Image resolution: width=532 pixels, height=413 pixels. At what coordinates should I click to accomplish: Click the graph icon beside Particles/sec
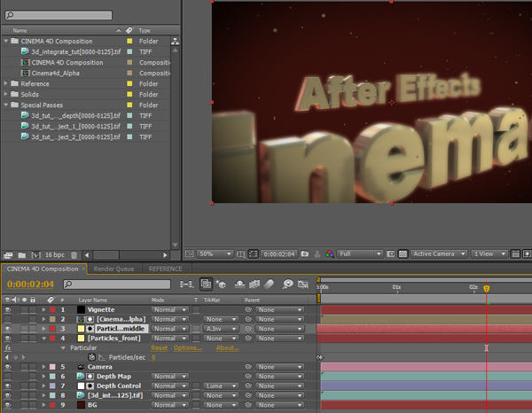click(102, 357)
